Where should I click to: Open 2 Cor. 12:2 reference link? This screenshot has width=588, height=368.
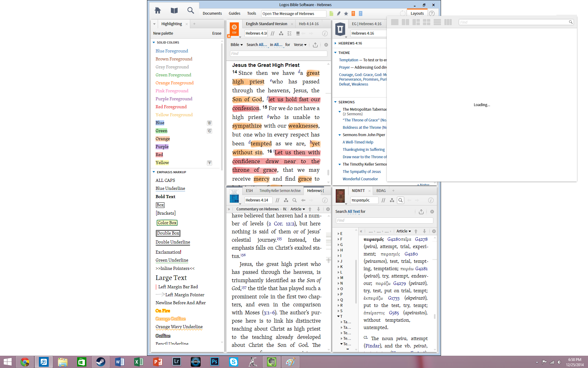[281, 224]
